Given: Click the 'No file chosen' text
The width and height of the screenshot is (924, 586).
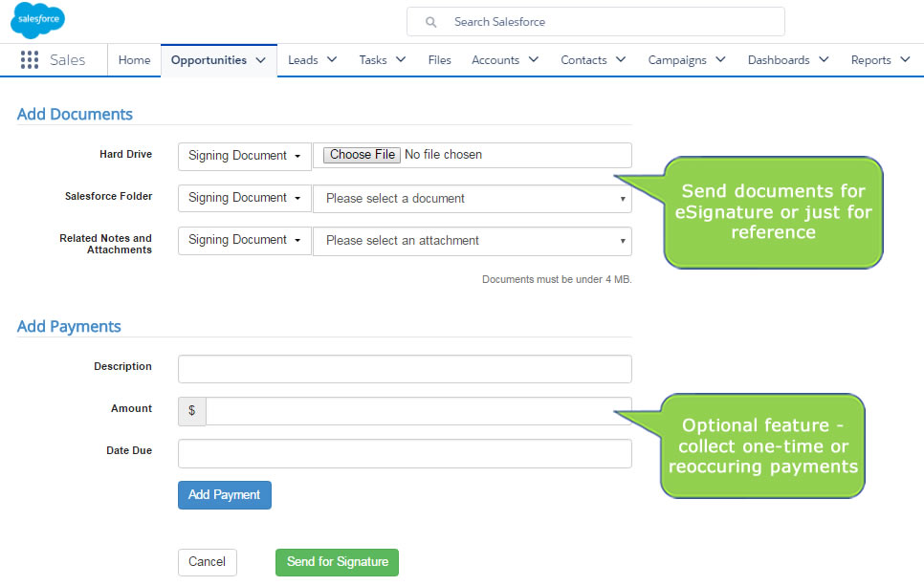Looking at the screenshot, I should 443,154.
